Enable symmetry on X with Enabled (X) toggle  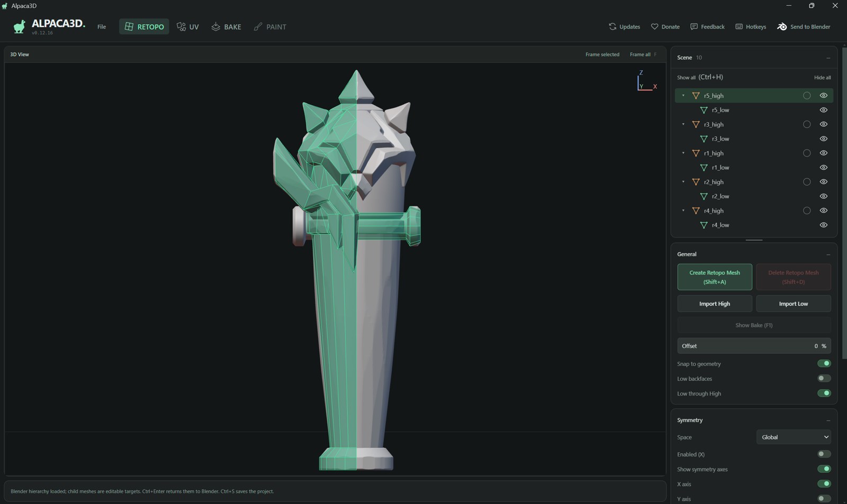pyautogui.click(x=824, y=454)
